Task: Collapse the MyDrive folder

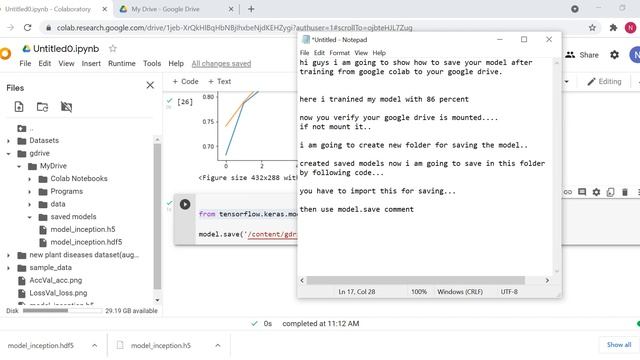Action: coord(19,166)
